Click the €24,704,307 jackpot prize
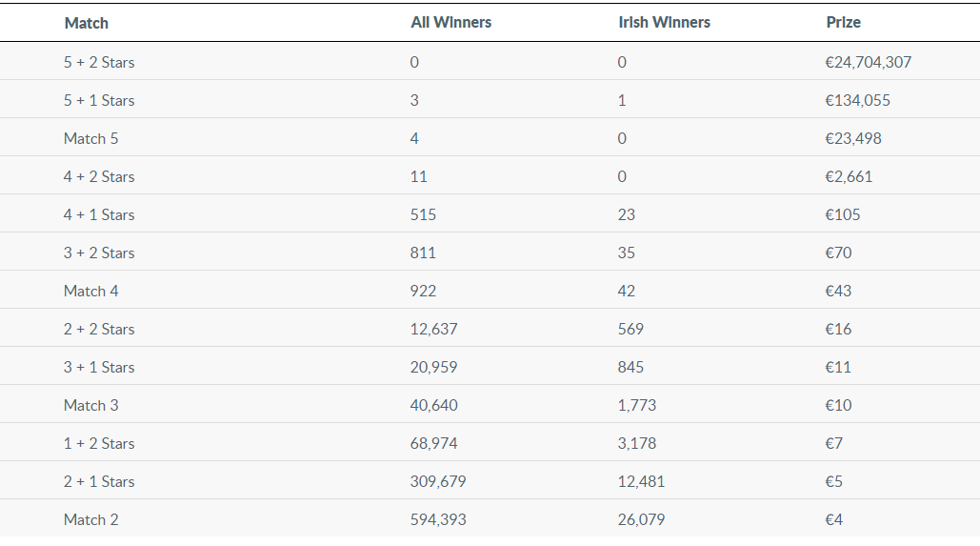The width and height of the screenshot is (980, 546). click(x=868, y=62)
